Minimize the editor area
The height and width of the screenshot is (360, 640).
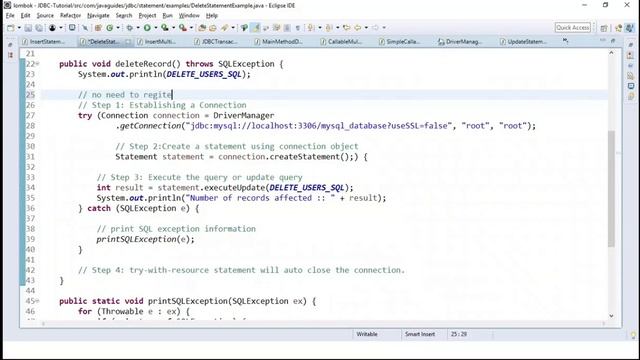[x=603, y=40]
